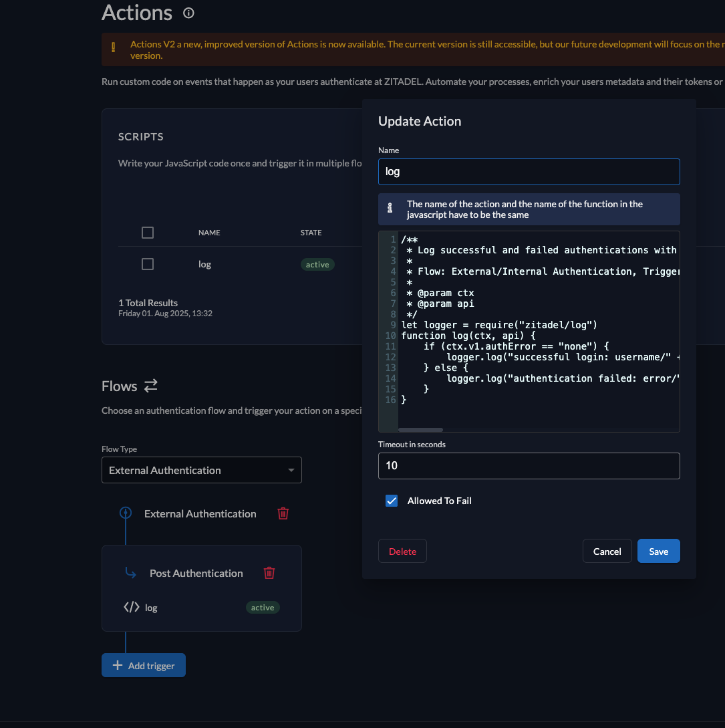725x728 pixels.
Task: Click the Update Action dialog title
Action: point(420,121)
